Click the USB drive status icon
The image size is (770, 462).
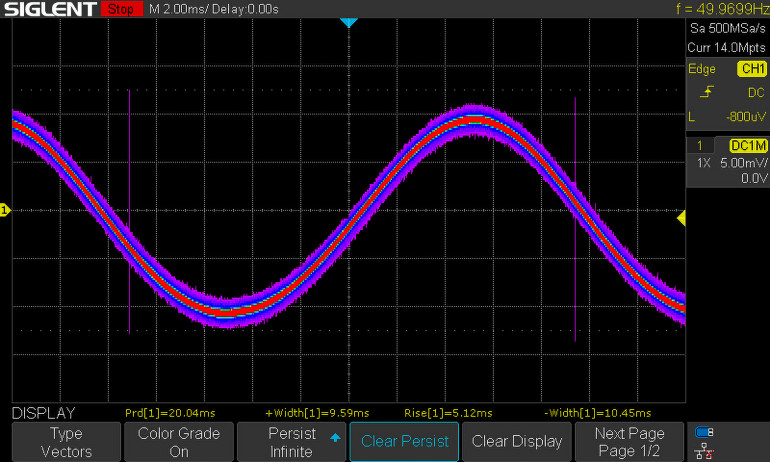point(703,432)
